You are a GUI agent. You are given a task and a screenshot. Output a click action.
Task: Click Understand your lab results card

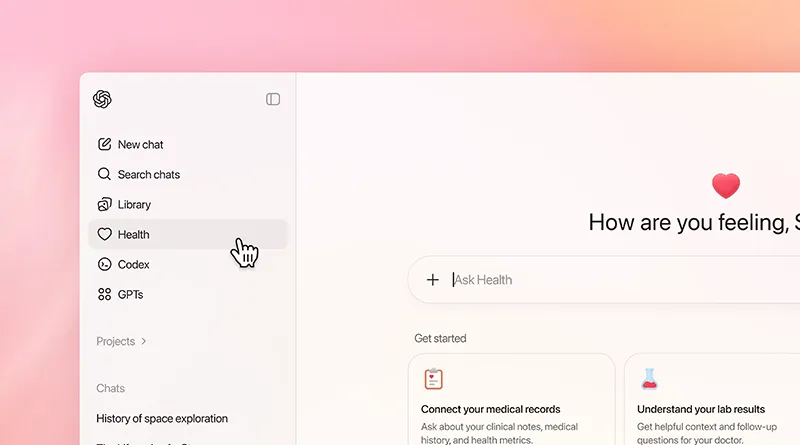point(712,399)
